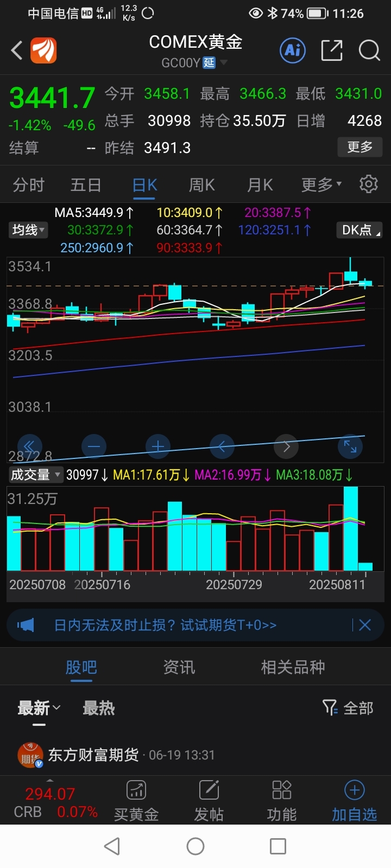Open 东方财富期货 avatar
The image size is (391, 868).
30,756
